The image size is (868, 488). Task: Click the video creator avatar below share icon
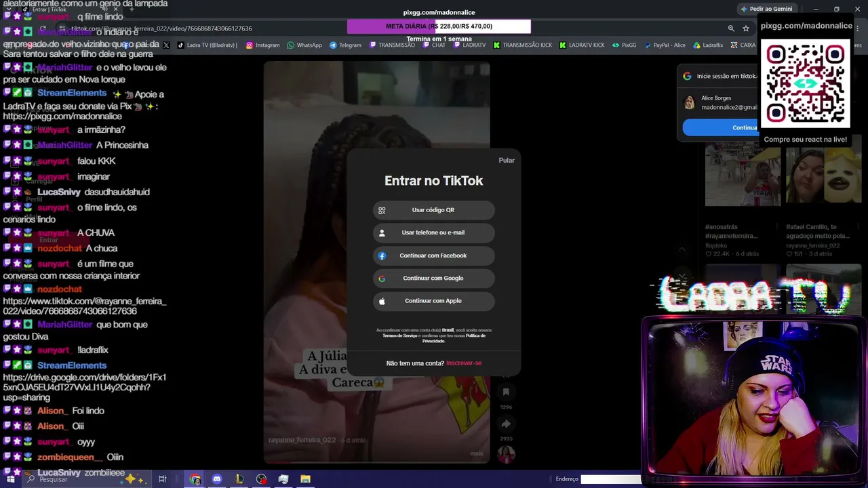pyautogui.click(x=506, y=454)
